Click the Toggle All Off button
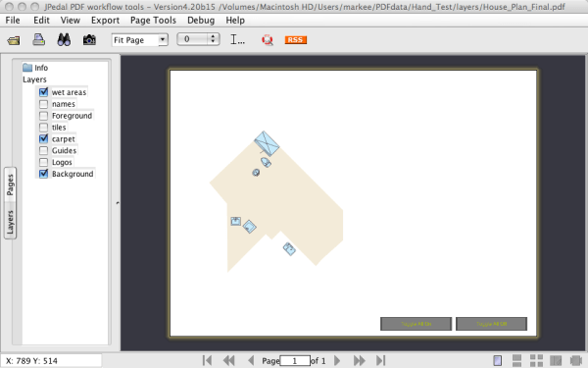Image resolution: width=588 pixels, height=368 pixels. click(x=491, y=324)
